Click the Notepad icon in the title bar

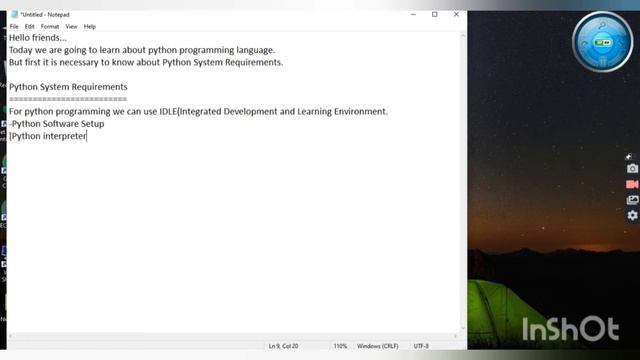[15, 14]
